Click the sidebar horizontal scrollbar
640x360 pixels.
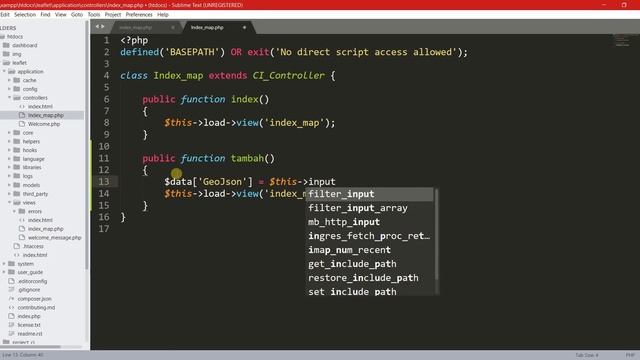tap(31, 347)
